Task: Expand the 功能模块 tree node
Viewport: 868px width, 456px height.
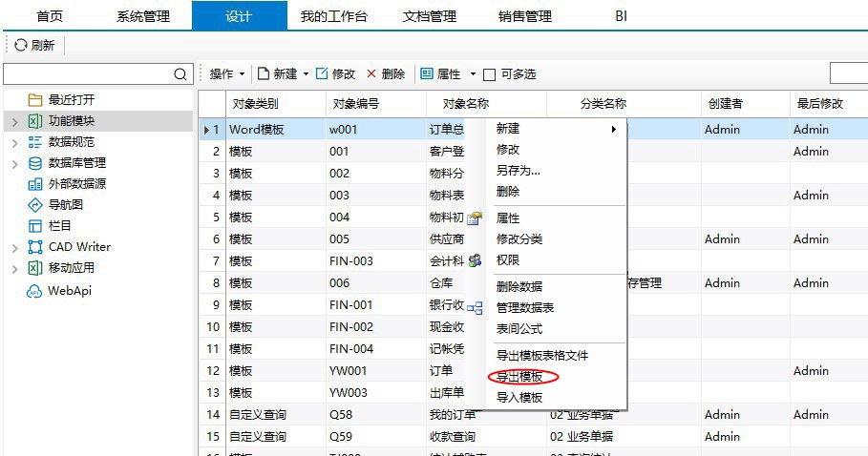Action: pos(14,121)
